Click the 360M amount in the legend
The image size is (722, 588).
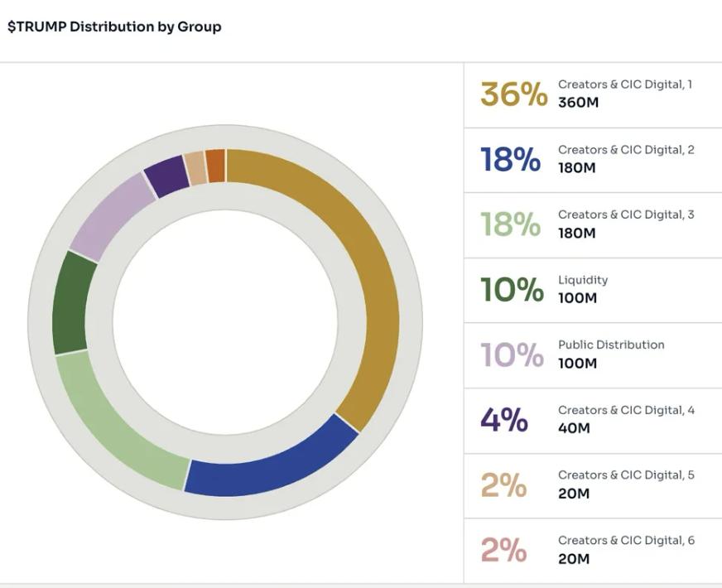578,103
